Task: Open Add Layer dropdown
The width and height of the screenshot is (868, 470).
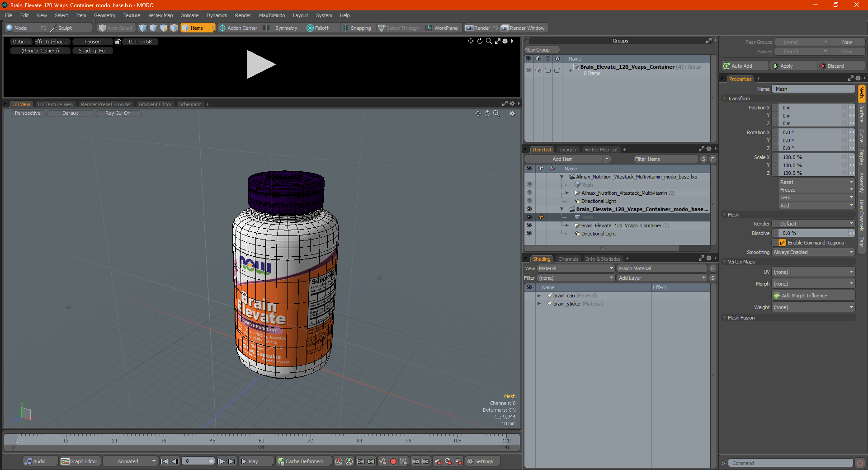Action: [x=662, y=278]
